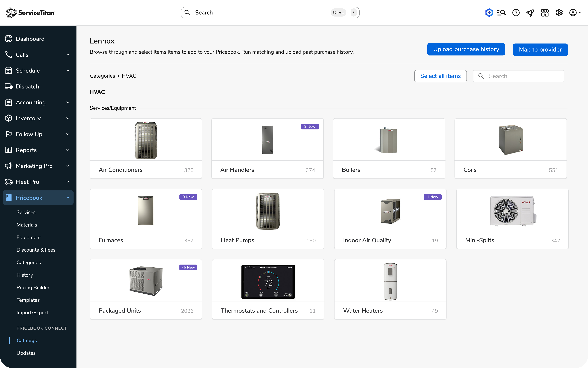Expand the Reports menu chevron

pos(68,150)
